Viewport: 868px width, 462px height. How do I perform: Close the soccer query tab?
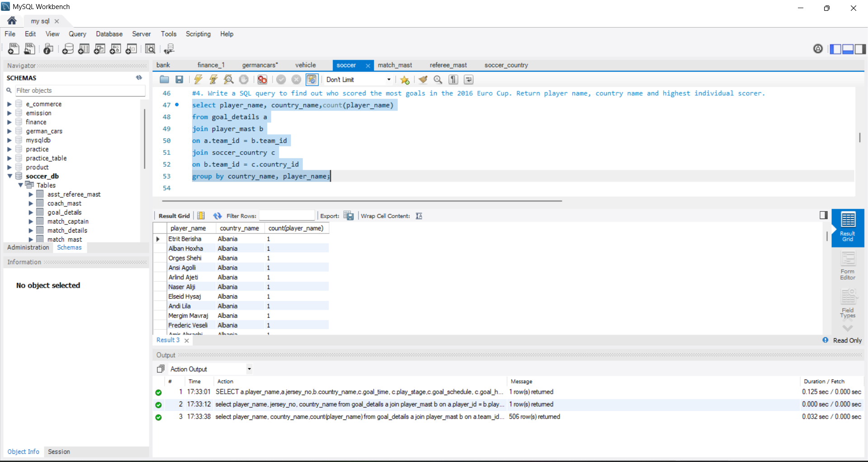coord(368,65)
